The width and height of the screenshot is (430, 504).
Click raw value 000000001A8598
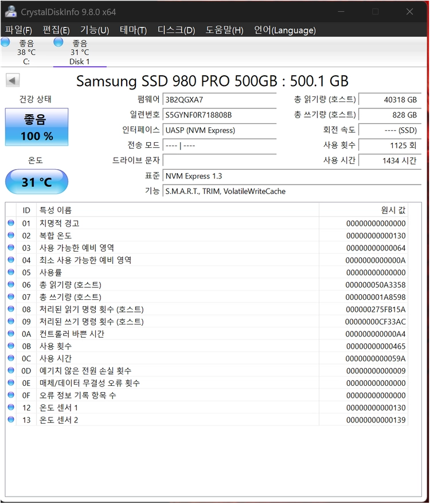pos(376,297)
